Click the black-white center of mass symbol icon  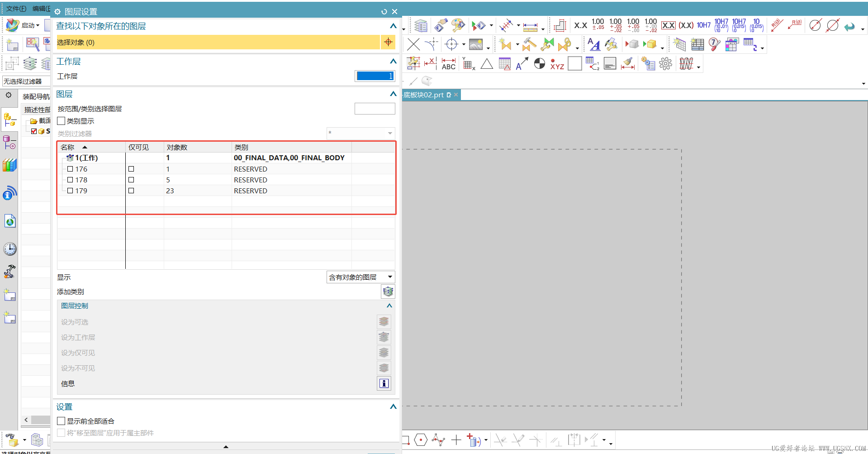540,63
